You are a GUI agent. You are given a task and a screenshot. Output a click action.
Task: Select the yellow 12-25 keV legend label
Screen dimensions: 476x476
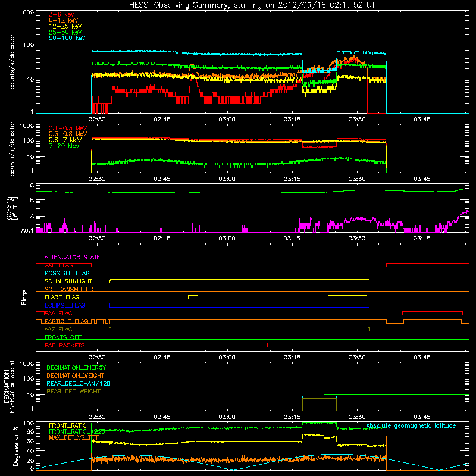[65, 26]
